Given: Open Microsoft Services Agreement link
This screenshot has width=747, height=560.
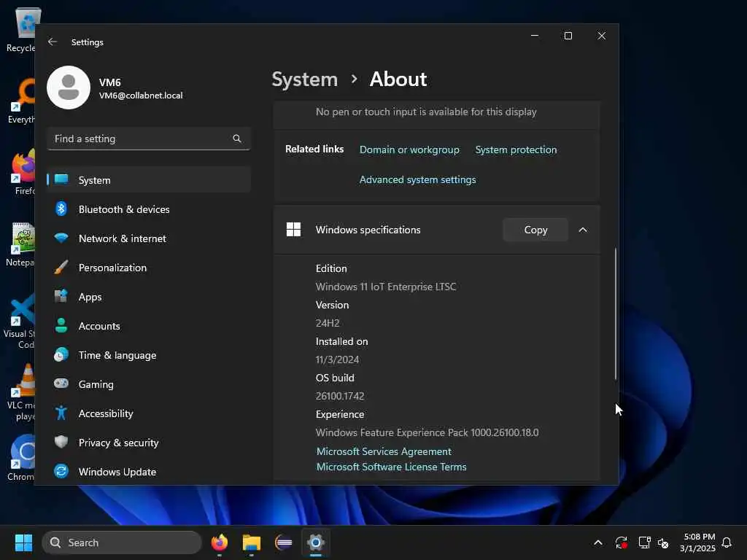Looking at the screenshot, I should coord(384,451).
